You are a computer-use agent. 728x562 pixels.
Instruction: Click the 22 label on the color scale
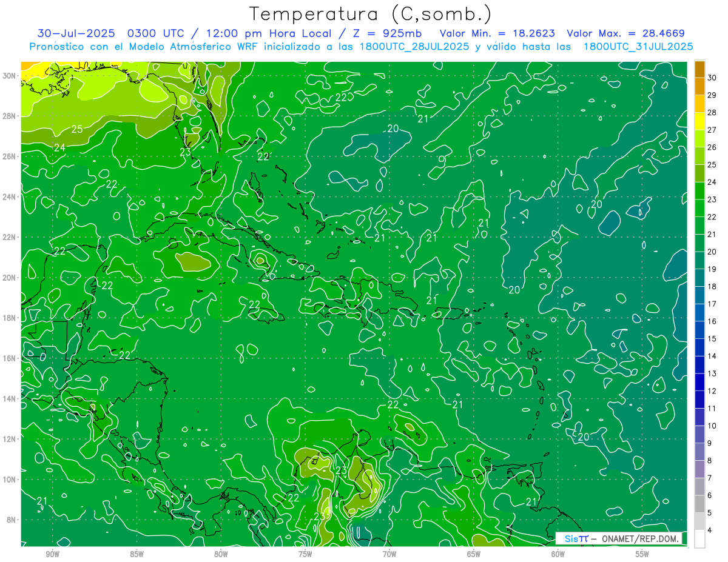point(712,217)
